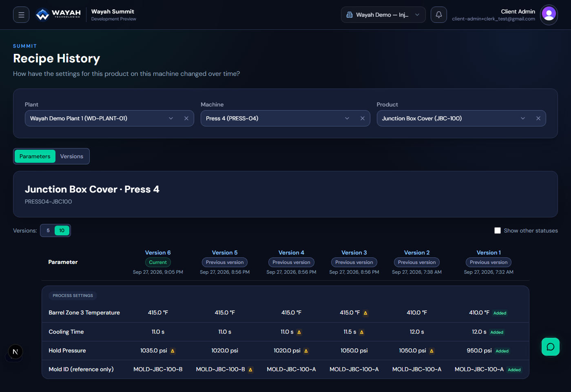Open the Version 5 column header
This screenshot has height=392, width=571.
tap(225, 252)
